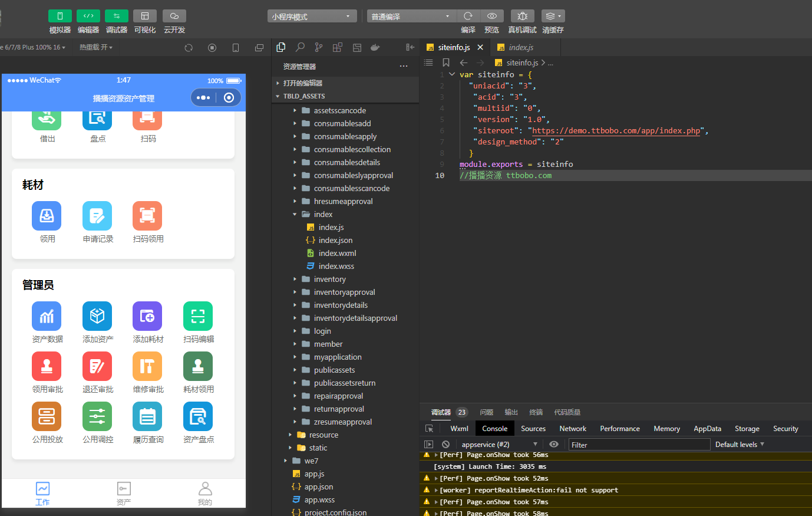Click the console Filter input field

click(x=639, y=445)
